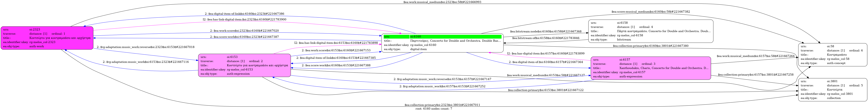The height and width of the screenshot is (112, 868).
Task: Click the magenta oi:2323 auth-work node
Action: (x=47, y=38)
